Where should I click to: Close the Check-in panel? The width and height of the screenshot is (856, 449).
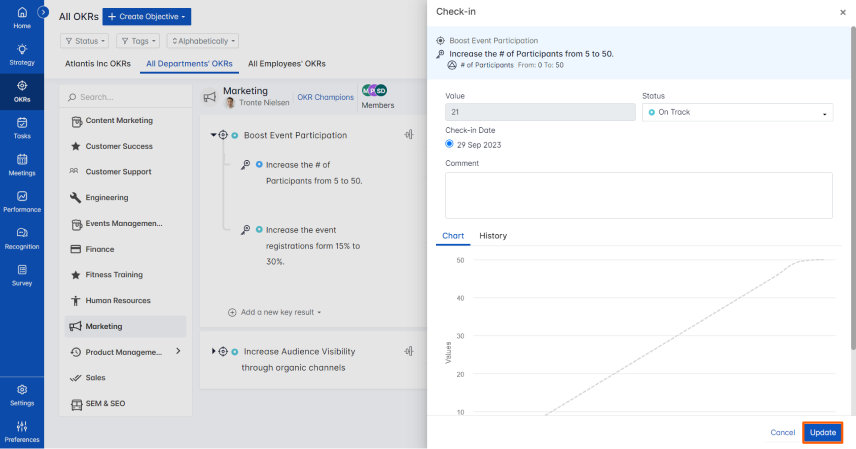(842, 12)
